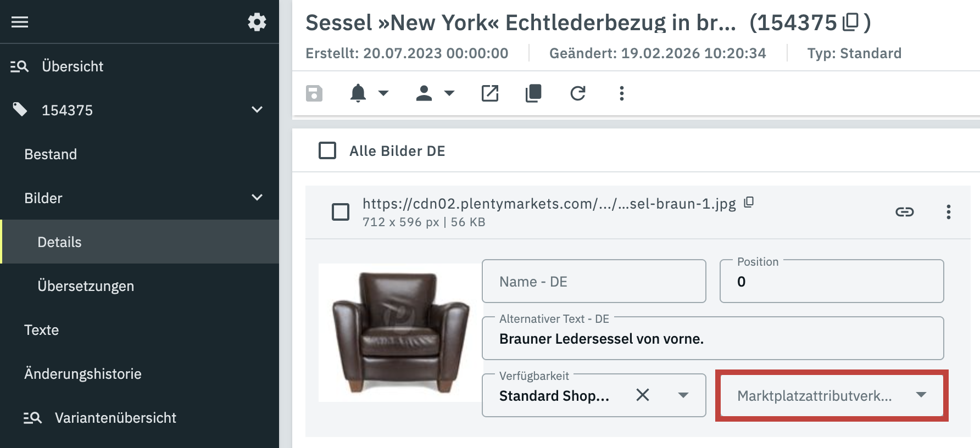The height and width of the screenshot is (448, 980).
Task: Open the settings gear in sidebar
Action: [x=257, y=22]
